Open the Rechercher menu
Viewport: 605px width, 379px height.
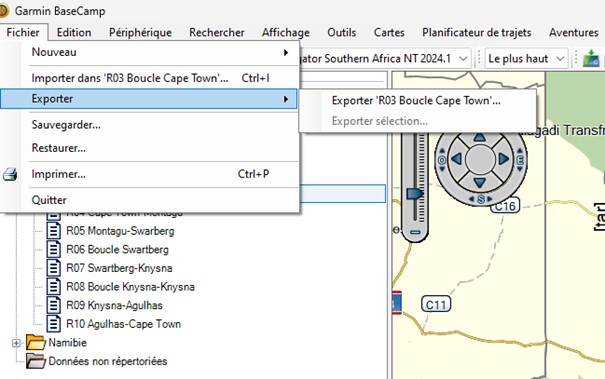217,32
